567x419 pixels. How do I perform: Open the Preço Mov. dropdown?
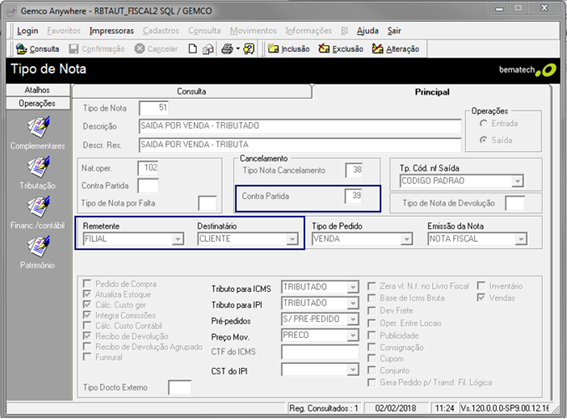(x=353, y=335)
